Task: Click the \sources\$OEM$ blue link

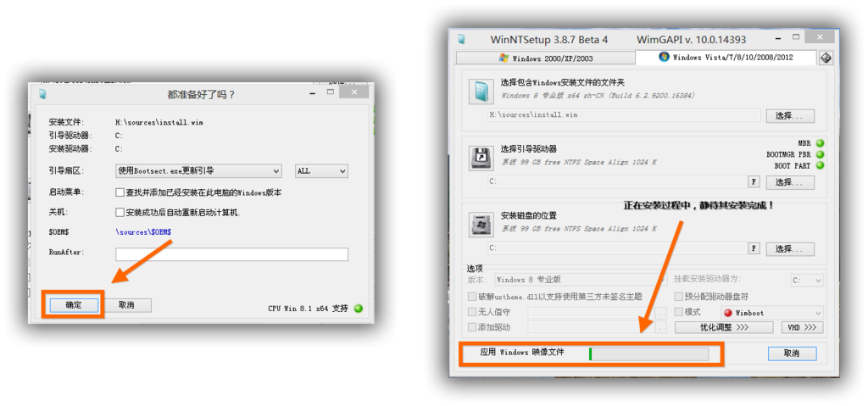Action: tap(143, 232)
